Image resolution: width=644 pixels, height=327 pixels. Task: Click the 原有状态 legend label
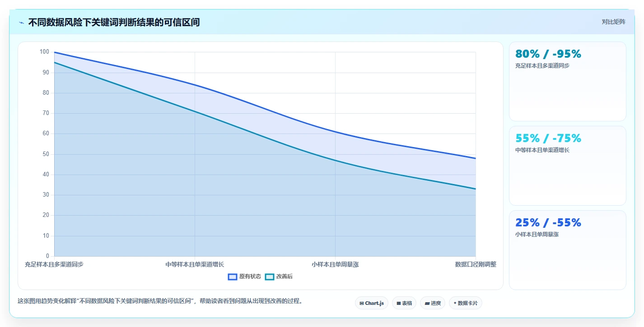[250, 276]
